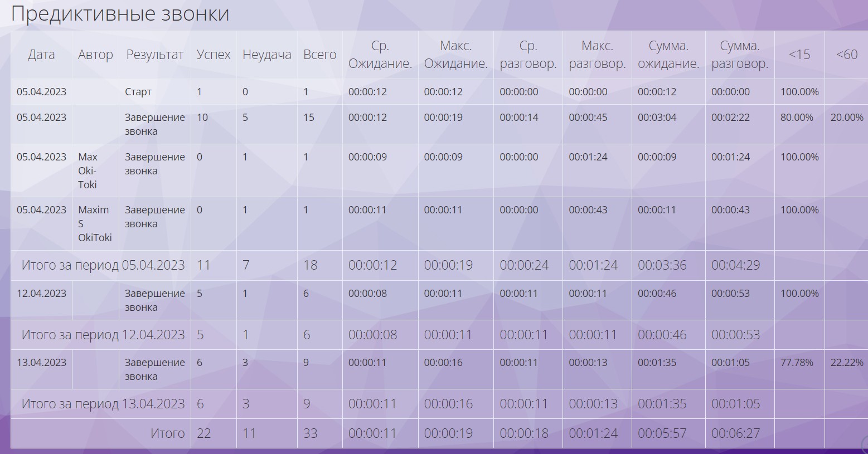Click 'Итого за период 13.04.2023' row label
This screenshot has height=454, width=868.
point(103,404)
